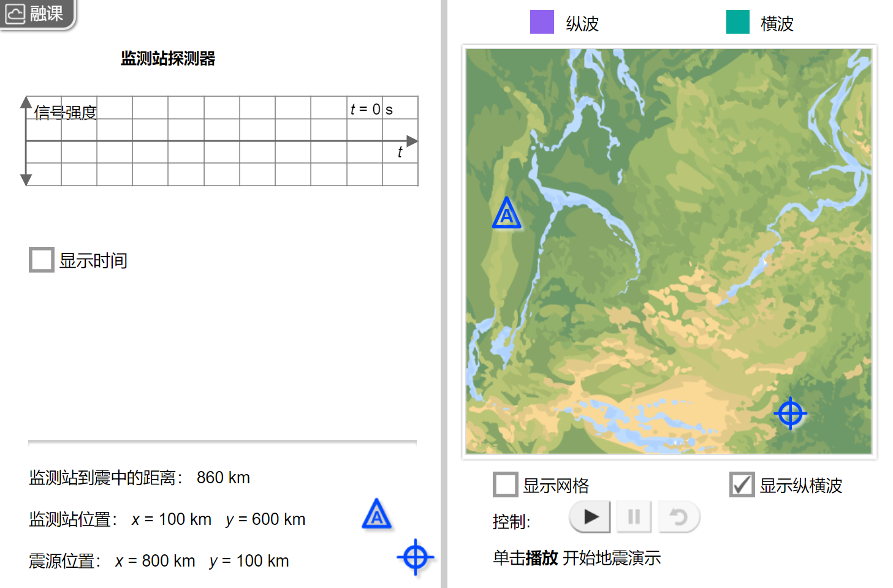
Task: Click the teal 横波 color swatch
Action: pyautogui.click(x=737, y=22)
